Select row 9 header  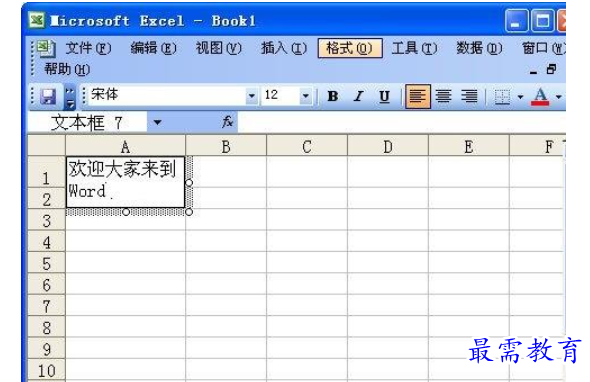pyautogui.click(x=46, y=349)
